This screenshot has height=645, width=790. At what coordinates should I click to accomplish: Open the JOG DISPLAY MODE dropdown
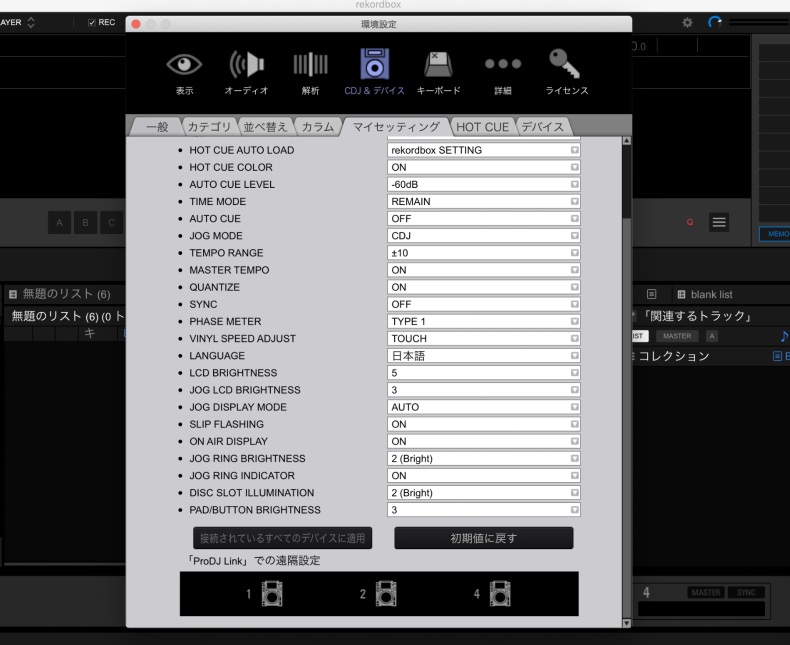point(484,407)
